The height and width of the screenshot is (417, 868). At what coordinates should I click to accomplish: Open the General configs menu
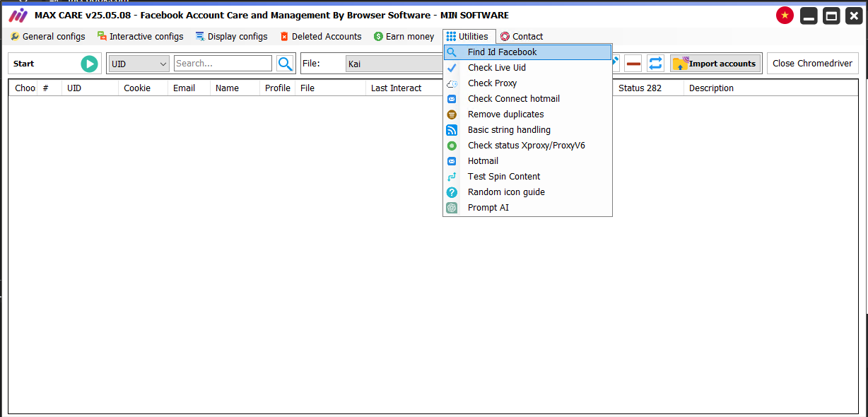(x=48, y=37)
